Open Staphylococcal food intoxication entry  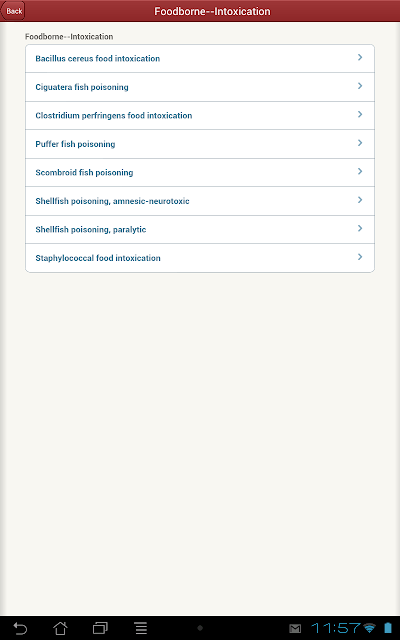(200, 258)
